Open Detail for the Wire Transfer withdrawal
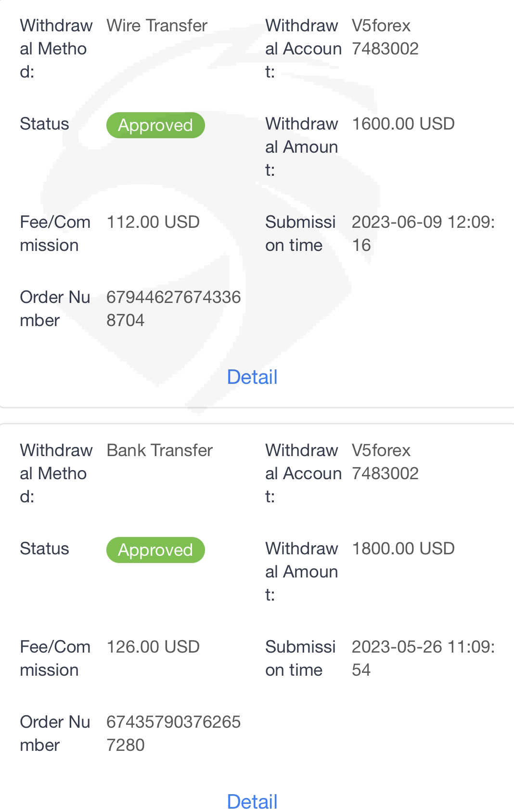514x812 pixels. point(252,377)
